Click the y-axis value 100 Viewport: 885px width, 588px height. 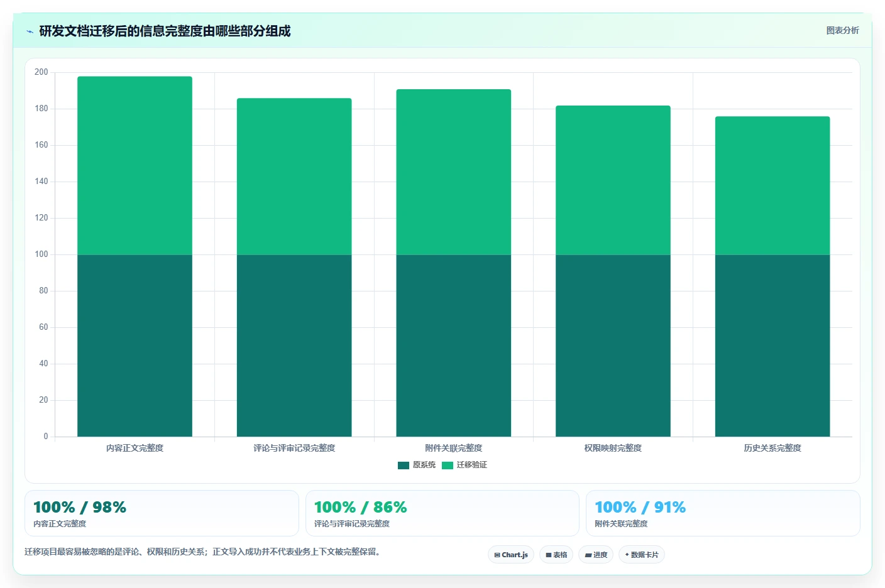tap(41, 254)
